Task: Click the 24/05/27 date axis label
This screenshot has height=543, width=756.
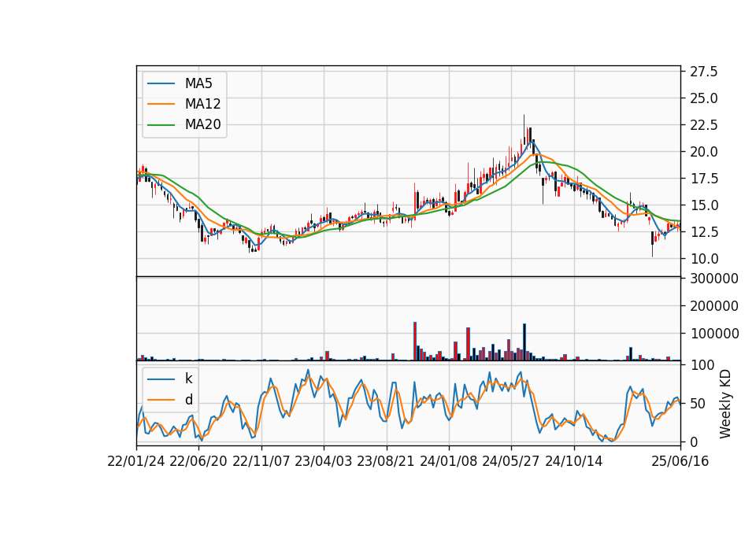Action: [x=511, y=461]
